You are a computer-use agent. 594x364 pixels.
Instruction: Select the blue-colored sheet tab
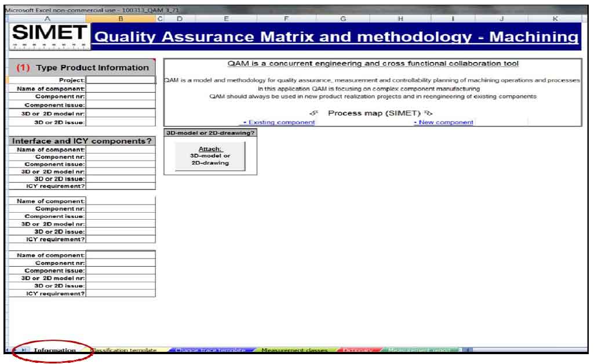(210, 350)
